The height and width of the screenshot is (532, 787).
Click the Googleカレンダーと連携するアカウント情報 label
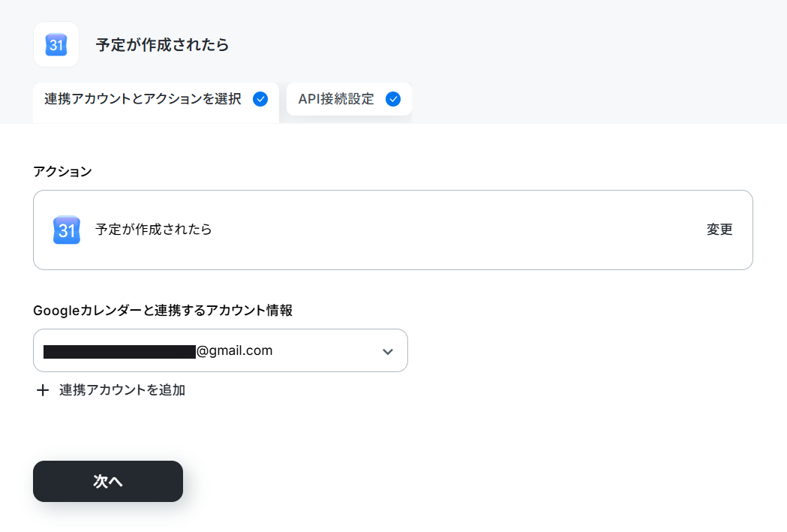tap(163, 311)
